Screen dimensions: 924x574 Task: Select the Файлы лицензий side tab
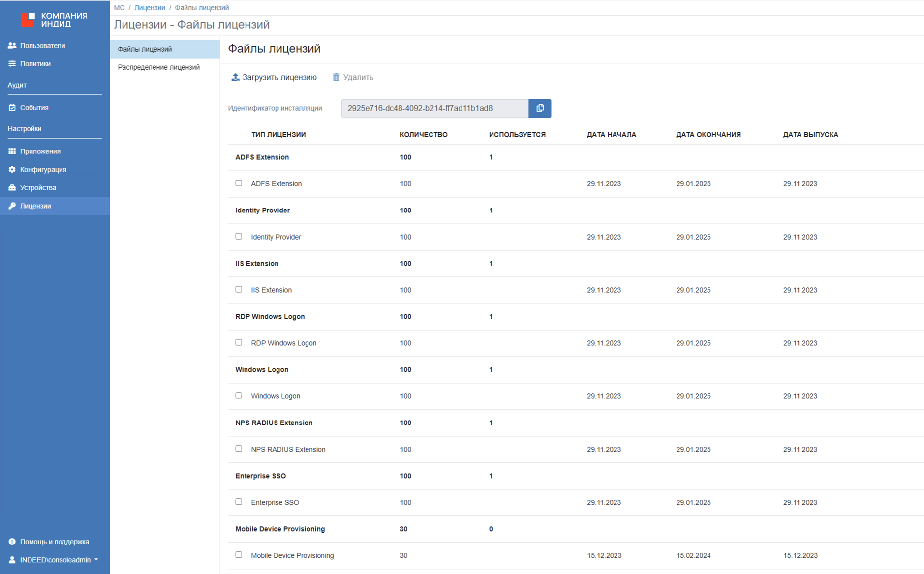[x=145, y=49]
